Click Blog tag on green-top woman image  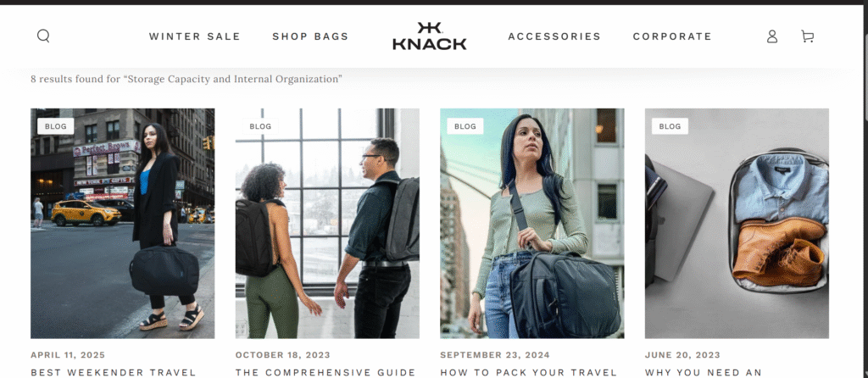coord(465,126)
